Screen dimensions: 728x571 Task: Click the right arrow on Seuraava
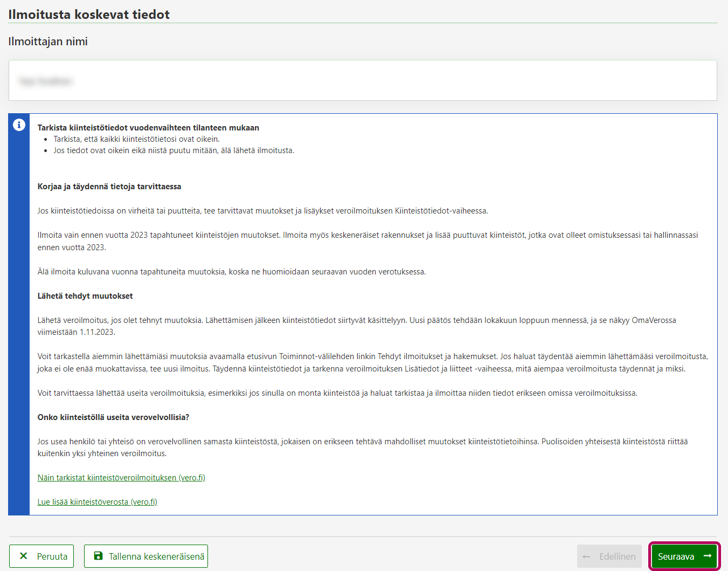(708, 556)
